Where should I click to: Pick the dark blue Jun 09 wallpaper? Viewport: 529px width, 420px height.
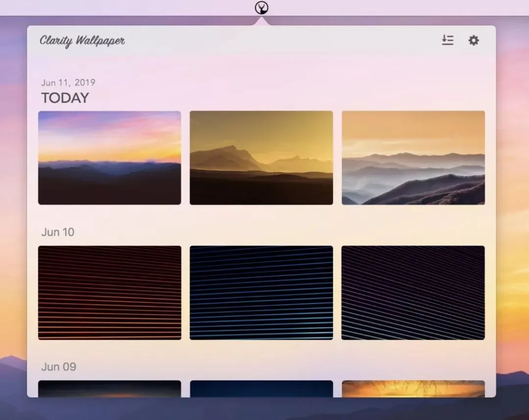coord(262,389)
